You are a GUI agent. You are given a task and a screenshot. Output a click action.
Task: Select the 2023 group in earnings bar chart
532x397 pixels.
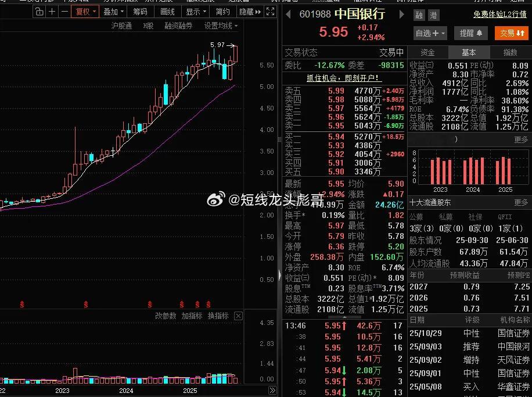click(440, 171)
